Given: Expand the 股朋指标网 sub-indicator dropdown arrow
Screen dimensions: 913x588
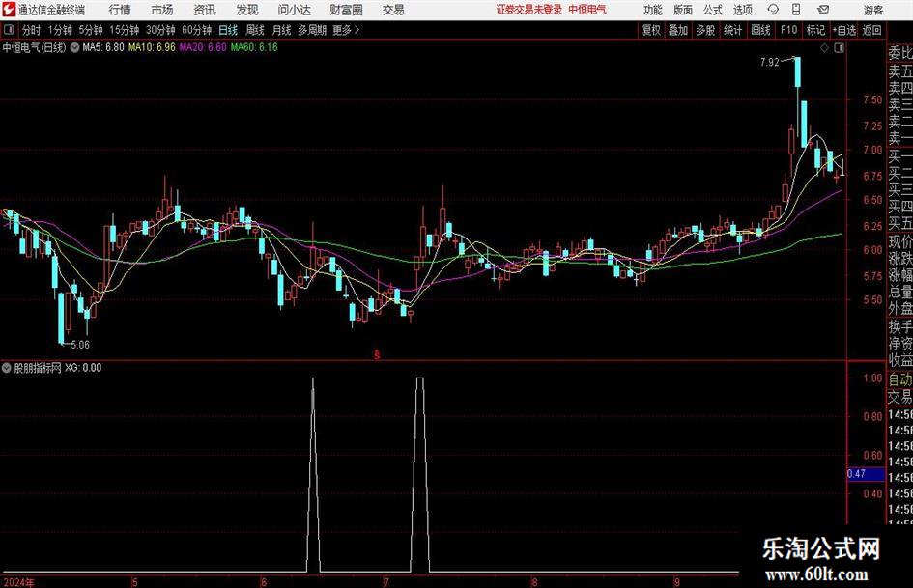Looking at the screenshot, I should pos(7,368).
